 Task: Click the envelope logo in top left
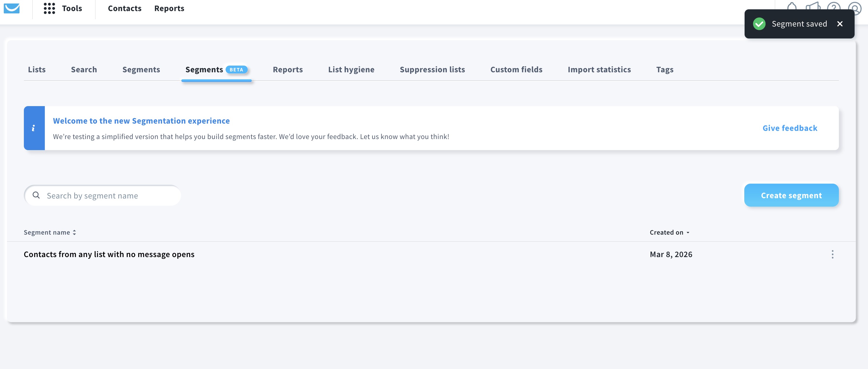pos(12,8)
